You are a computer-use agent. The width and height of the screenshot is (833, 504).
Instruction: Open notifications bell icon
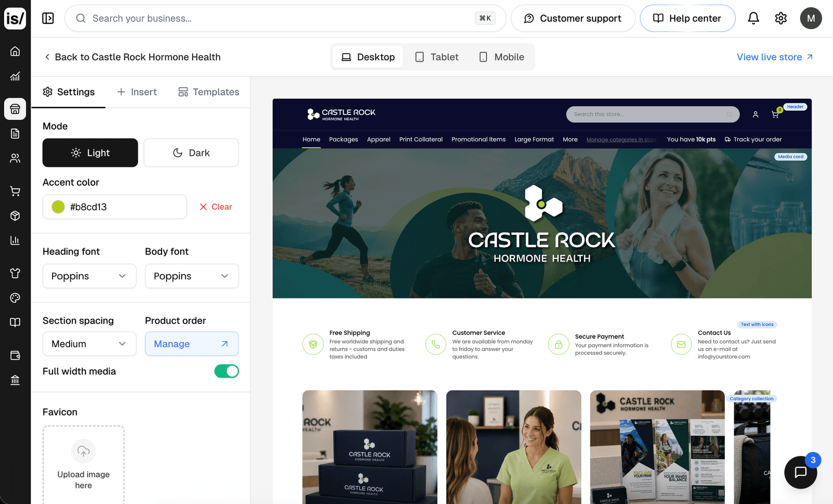[x=753, y=18]
